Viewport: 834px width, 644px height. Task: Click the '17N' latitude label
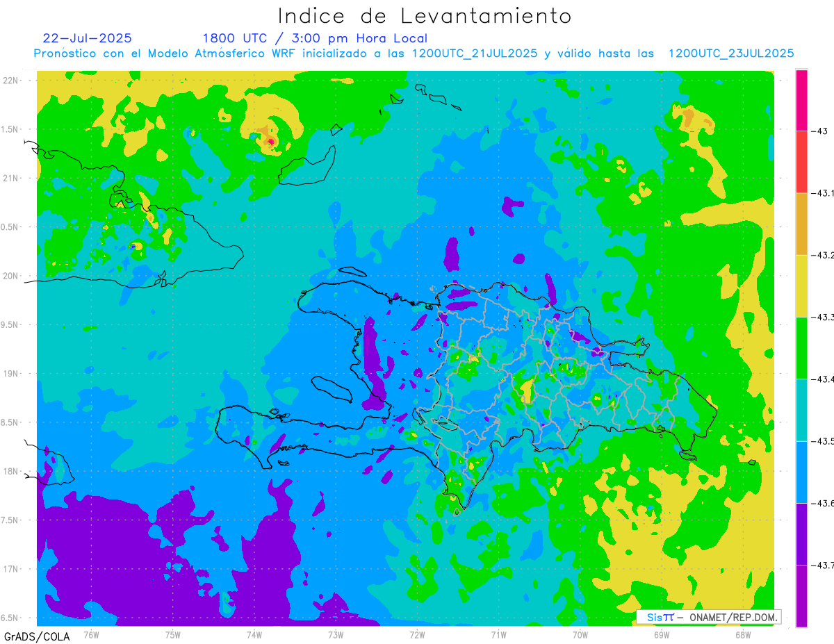[10, 569]
